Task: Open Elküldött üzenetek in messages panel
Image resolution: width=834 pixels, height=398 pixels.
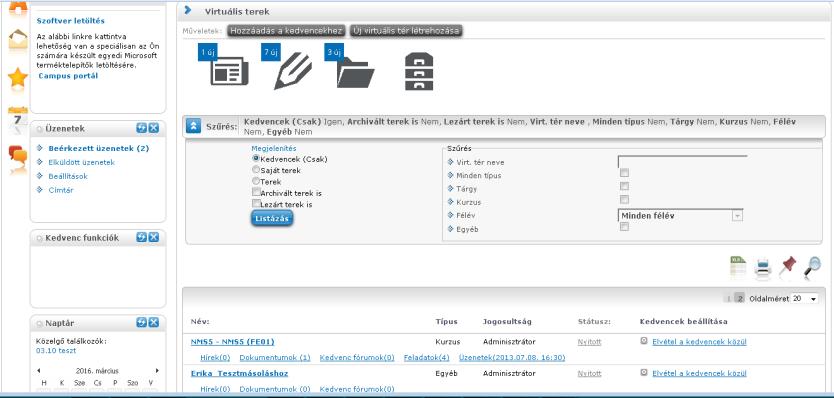Action: (x=81, y=162)
